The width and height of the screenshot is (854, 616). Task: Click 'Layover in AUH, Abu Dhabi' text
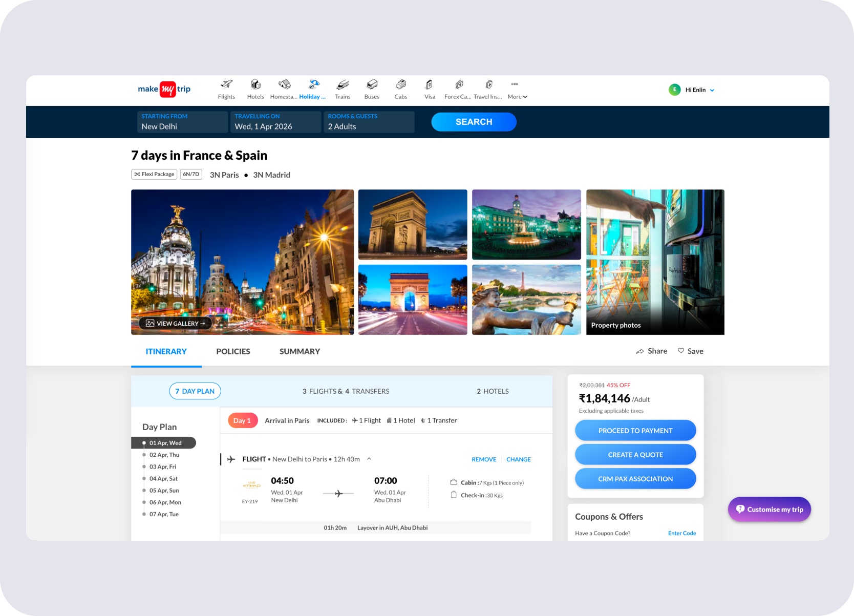pos(392,528)
